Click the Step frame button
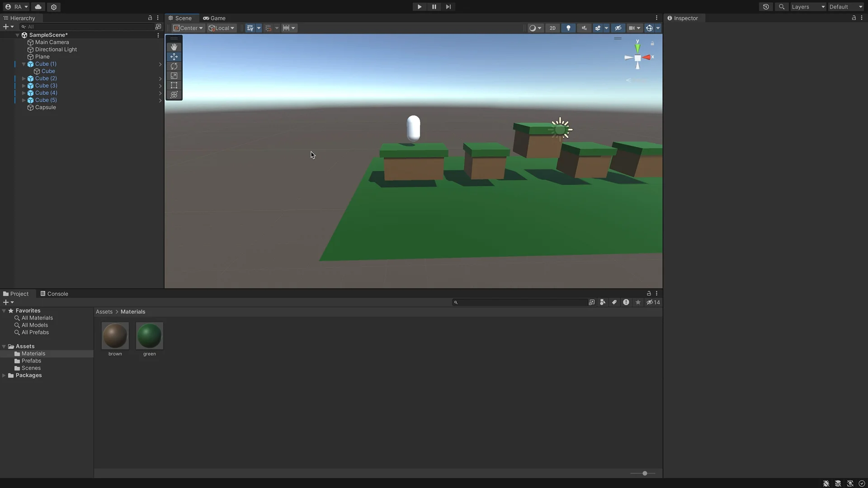 tap(448, 7)
